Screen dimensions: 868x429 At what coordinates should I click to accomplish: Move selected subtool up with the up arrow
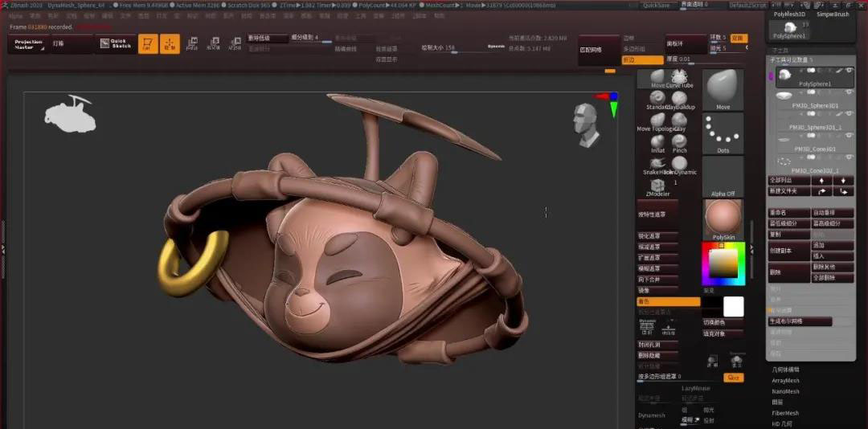821,181
